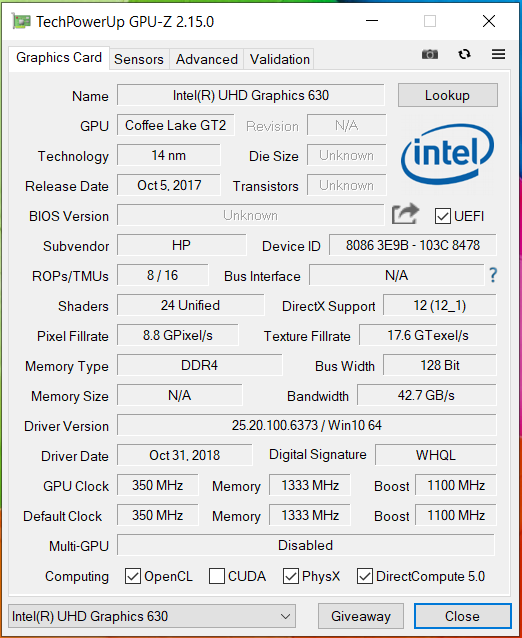The width and height of the screenshot is (522, 638).
Task: Click the refresh icon
Action: coord(464,54)
